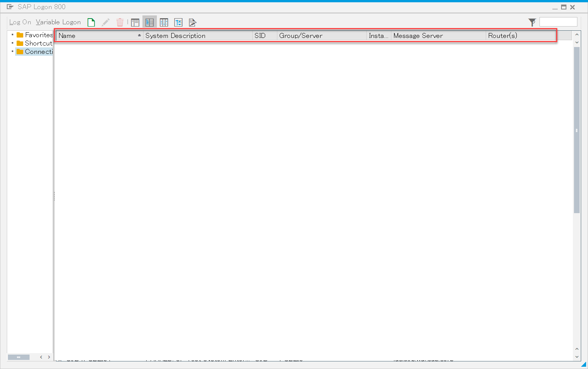
Task: Click the tree panel horizontal scrollbar thumb
Action: 19,357
